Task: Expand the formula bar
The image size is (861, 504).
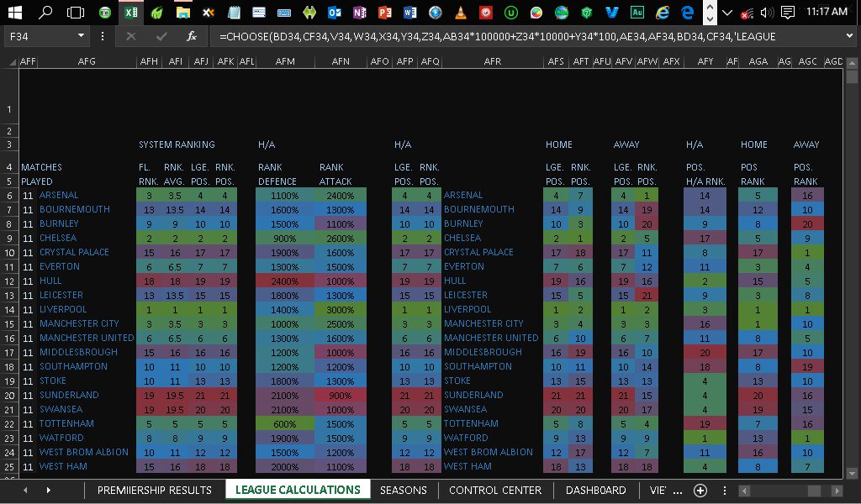Action: 850,36
